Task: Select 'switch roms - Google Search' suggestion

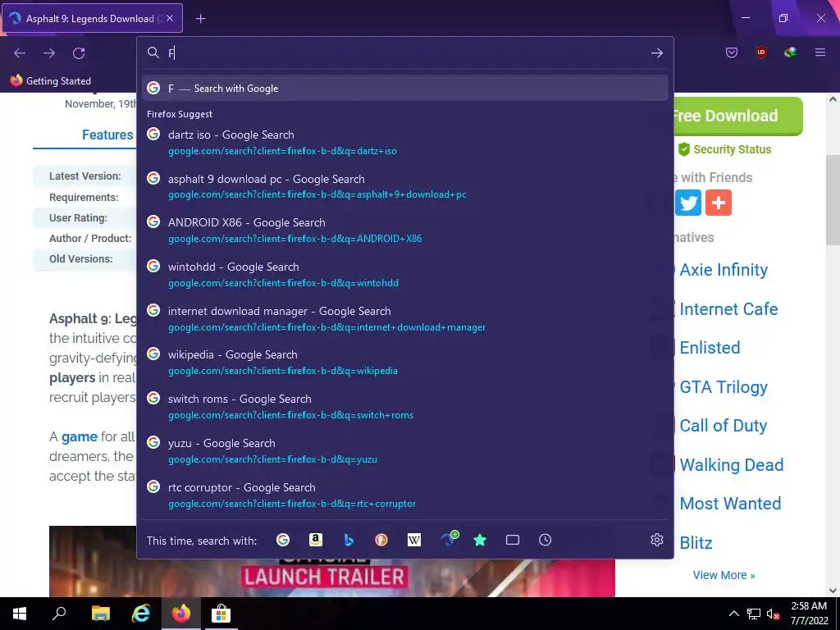Action: pos(405,407)
